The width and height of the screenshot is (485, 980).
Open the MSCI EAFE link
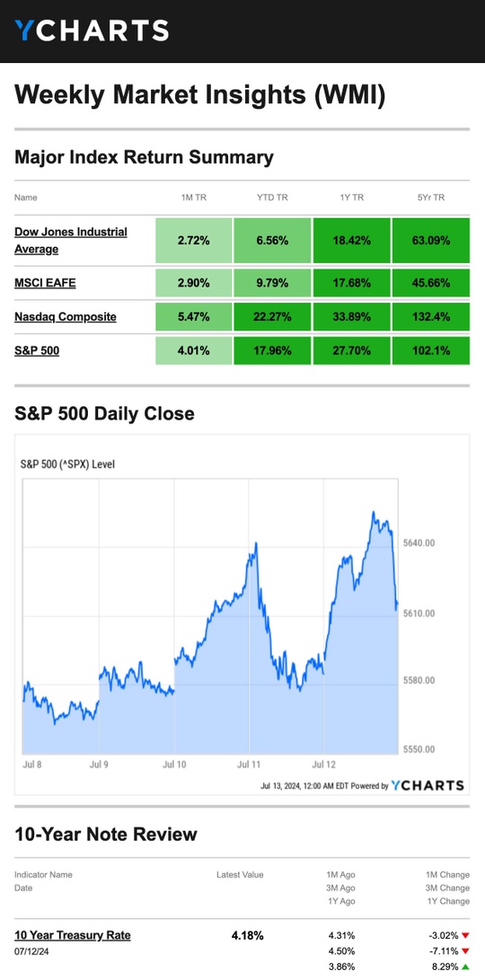[x=45, y=283]
